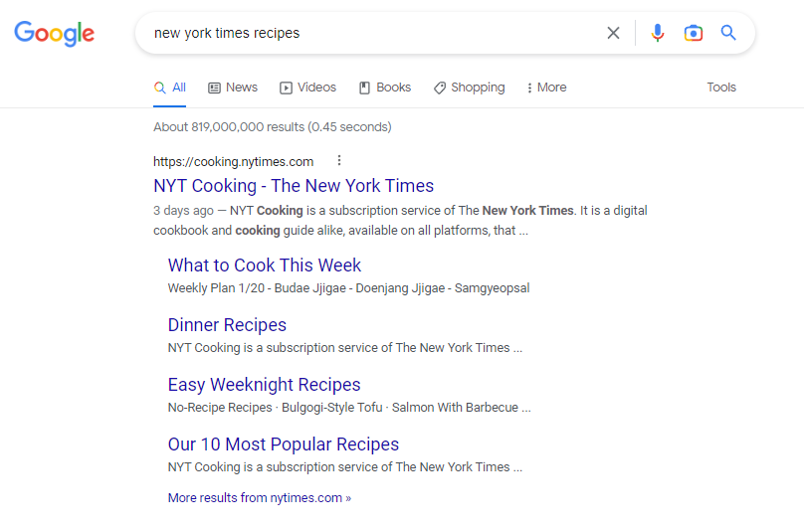Start a voice search with the microphone
The height and width of the screenshot is (532, 804).
(657, 33)
